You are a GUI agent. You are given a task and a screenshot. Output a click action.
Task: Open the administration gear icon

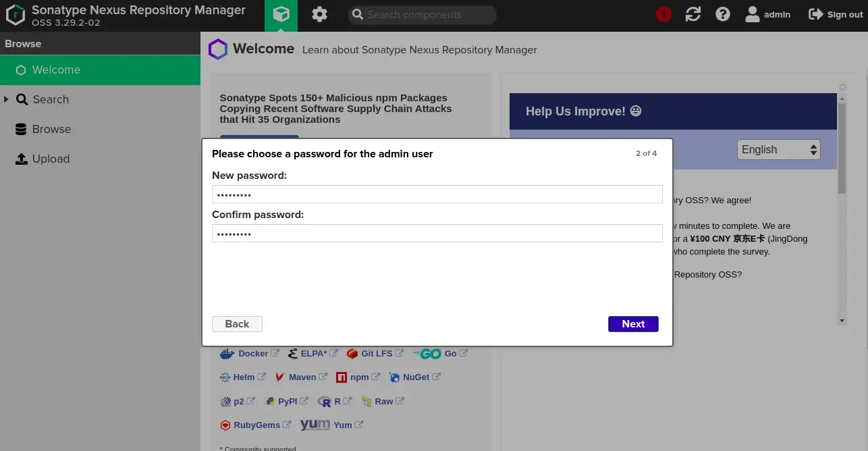point(319,15)
